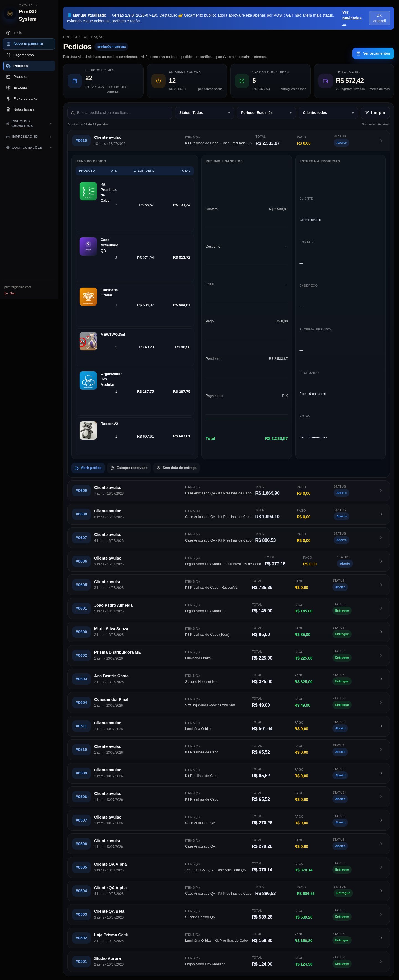Open the Cliente: todos dropdown
The height and width of the screenshot is (980, 399).
(x=328, y=113)
